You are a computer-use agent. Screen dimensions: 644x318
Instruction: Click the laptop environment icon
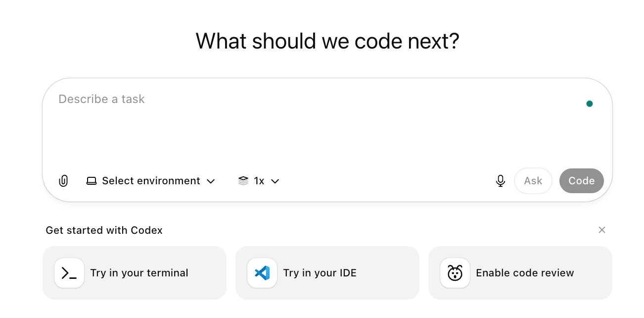click(92, 181)
